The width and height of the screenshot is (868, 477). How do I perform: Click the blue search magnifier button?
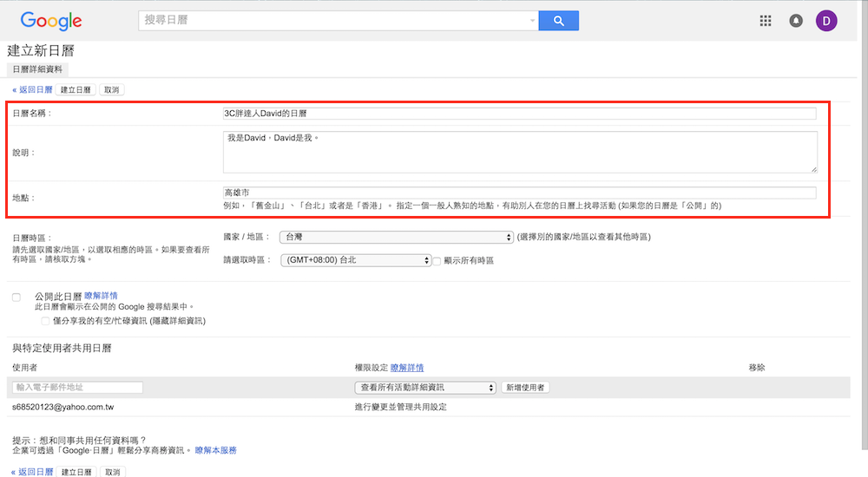pos(558,21)
